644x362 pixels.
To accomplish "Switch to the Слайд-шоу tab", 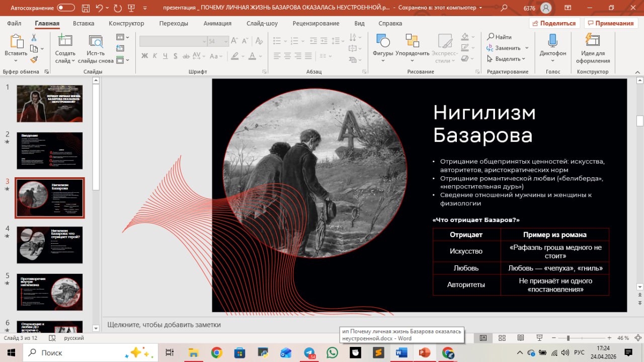I will pyautogui.click(x=262, y=23).
